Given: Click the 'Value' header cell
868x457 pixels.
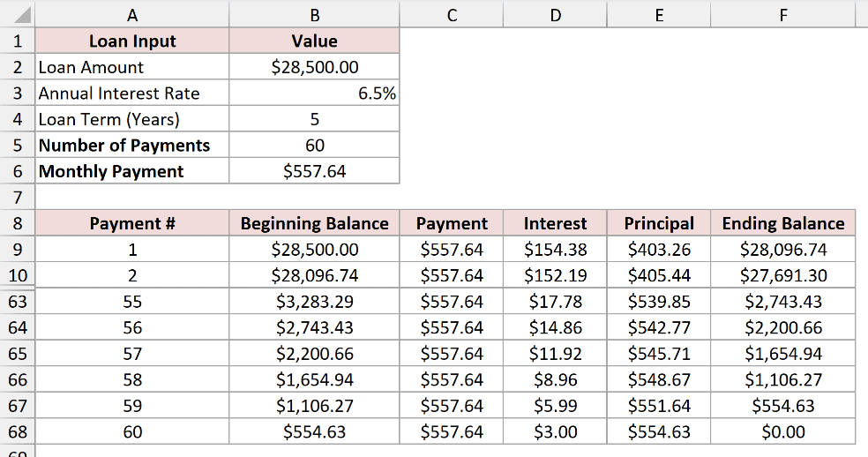Looking at the screenshot, I should (x=314, y=41).
